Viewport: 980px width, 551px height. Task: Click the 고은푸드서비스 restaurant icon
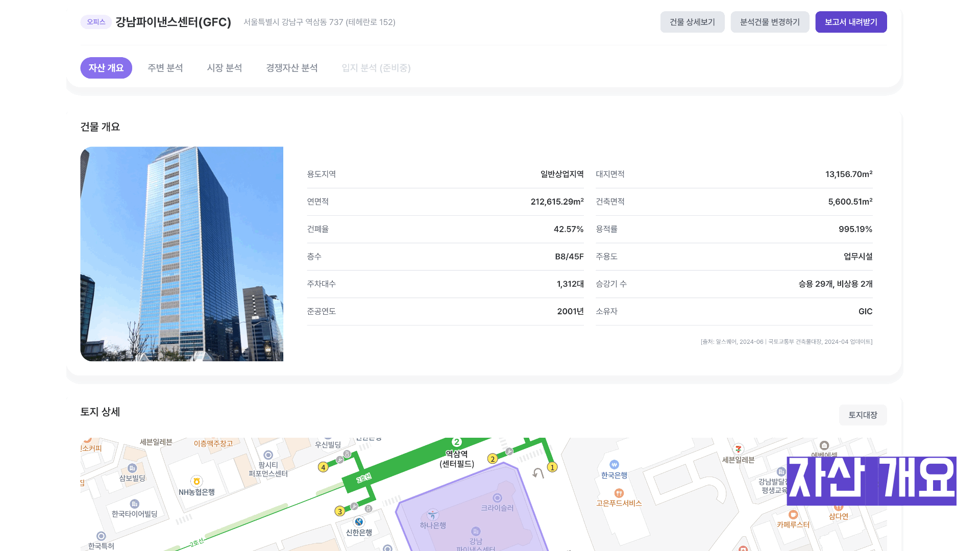[619, 493]
